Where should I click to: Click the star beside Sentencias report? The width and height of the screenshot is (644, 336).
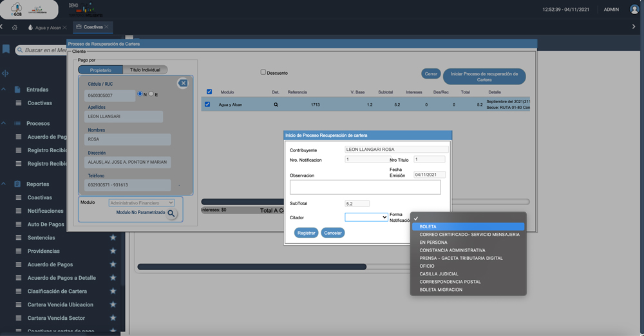click(113, 238)
